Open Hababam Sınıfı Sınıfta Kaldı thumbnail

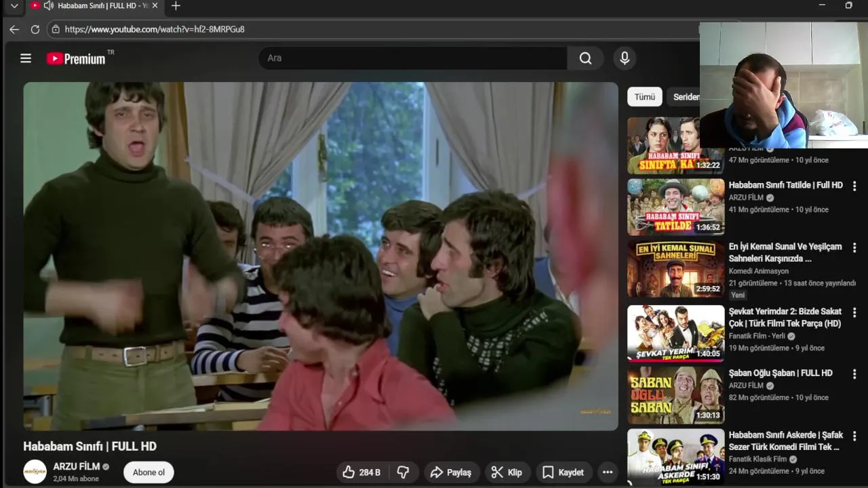click(675, 145)
